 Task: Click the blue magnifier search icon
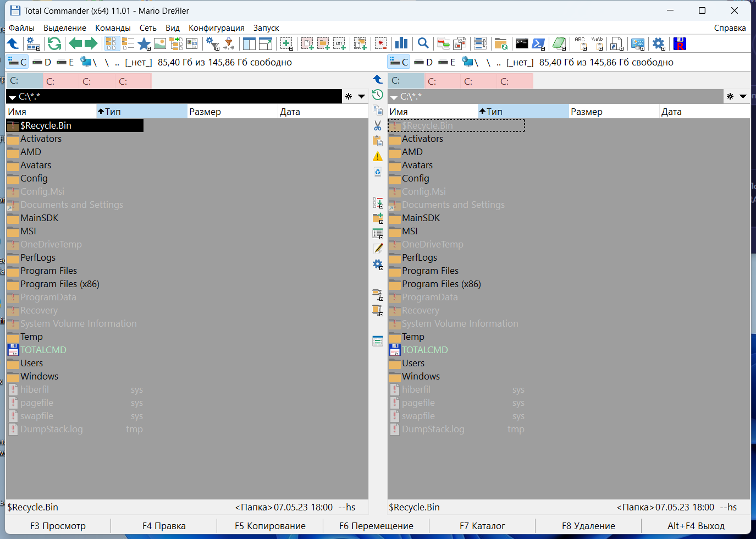423,43
